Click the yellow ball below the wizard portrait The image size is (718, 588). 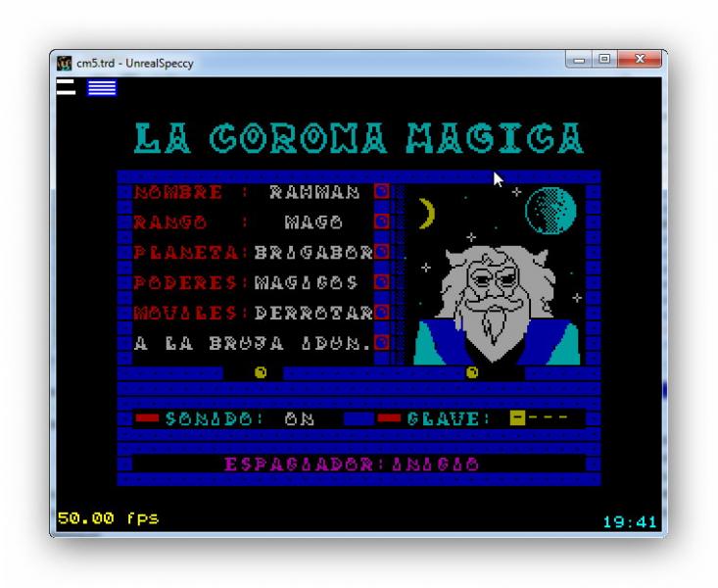coord(472,372)
